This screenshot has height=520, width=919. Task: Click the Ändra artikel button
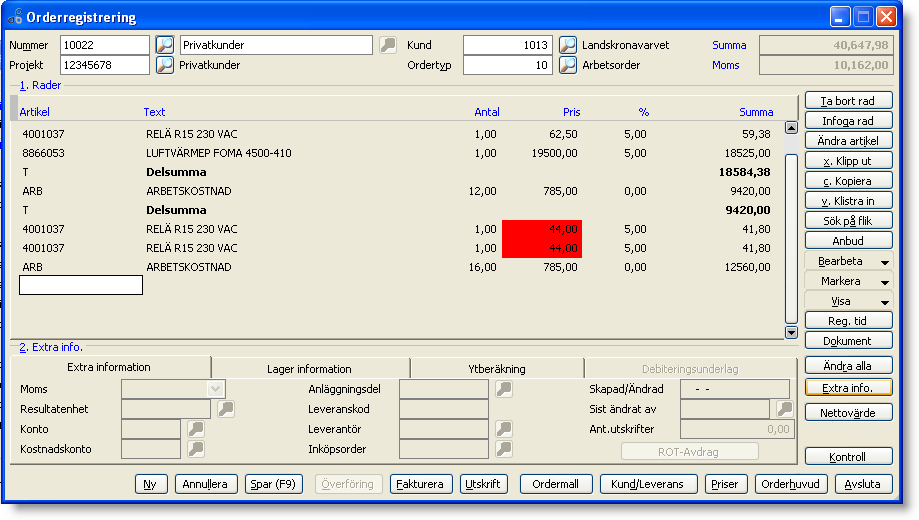(x=849, y=141)
